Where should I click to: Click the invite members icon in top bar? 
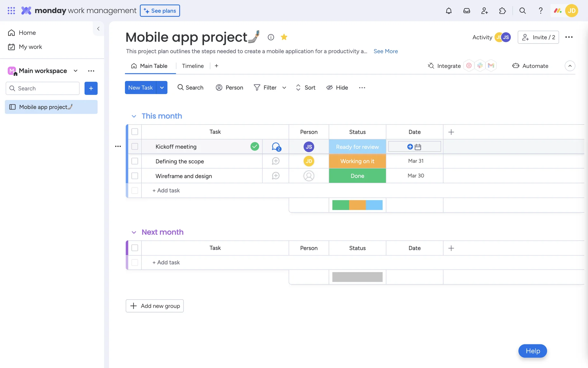click(484, 11)
